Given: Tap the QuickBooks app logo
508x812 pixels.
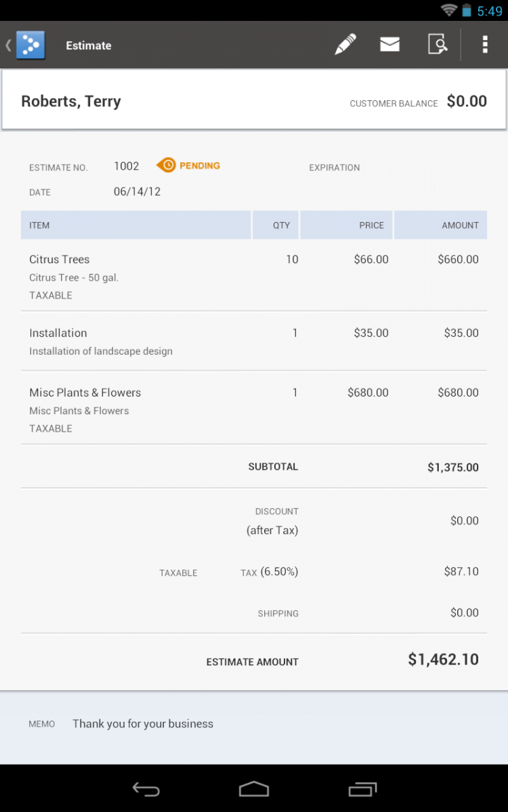Looking at the screenshot, I should pyautogui.click(x=30, y=44).
